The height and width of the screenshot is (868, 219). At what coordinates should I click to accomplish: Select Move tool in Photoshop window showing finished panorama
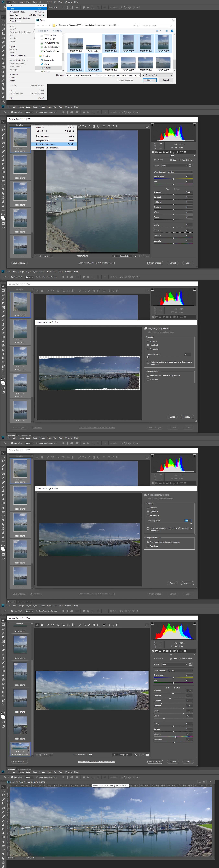[3, 787]
